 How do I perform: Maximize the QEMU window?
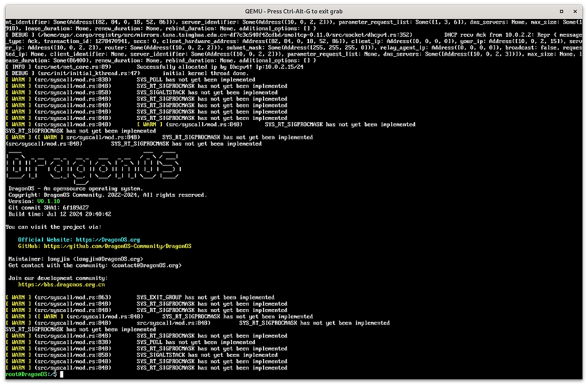click(561, 11)
